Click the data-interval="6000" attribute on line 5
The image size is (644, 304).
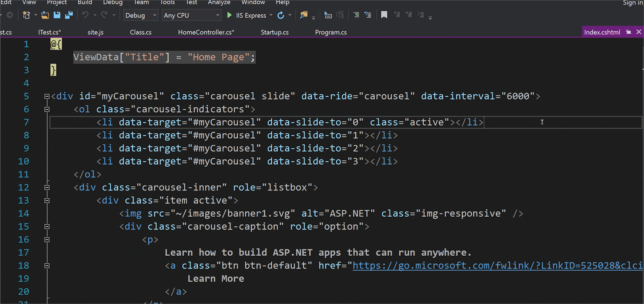(478, 96)
